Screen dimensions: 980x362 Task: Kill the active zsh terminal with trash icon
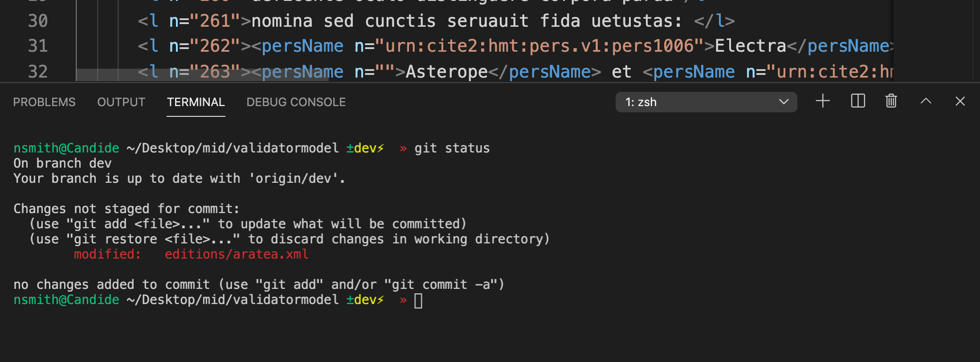[891, 101]
